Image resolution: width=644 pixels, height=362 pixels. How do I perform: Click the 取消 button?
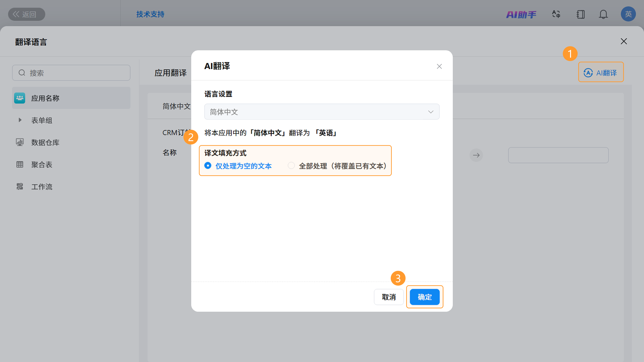click(389, 297)
